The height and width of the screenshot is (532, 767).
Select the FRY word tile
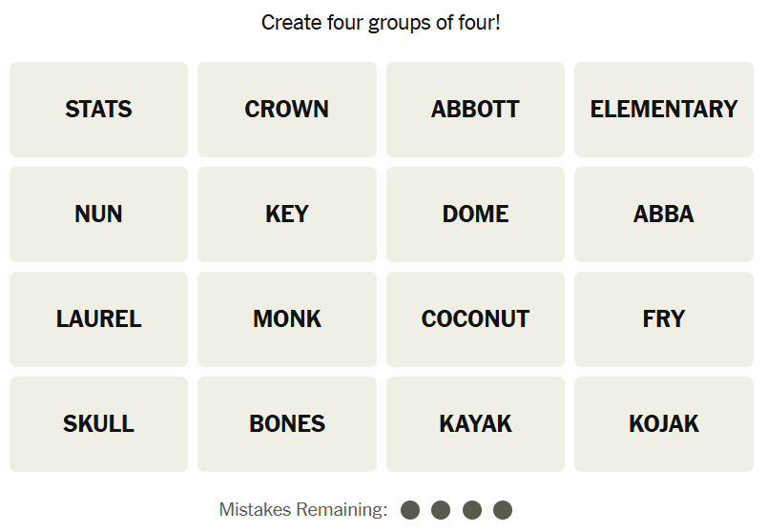[x=664, y=319]
